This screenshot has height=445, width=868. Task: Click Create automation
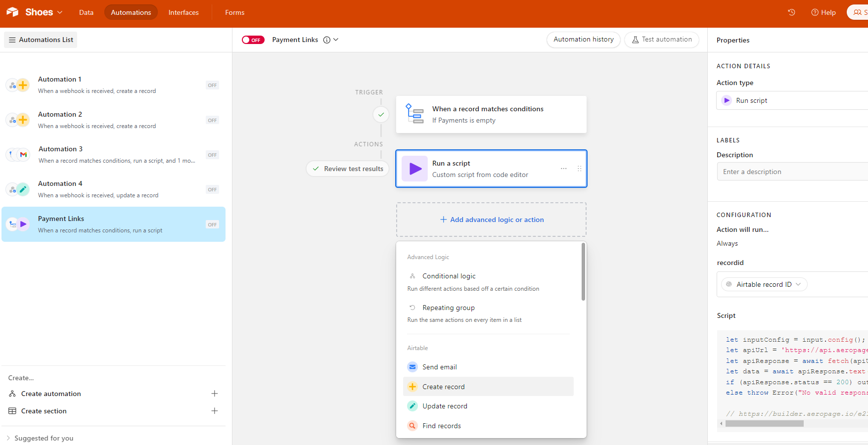point(51,394)
